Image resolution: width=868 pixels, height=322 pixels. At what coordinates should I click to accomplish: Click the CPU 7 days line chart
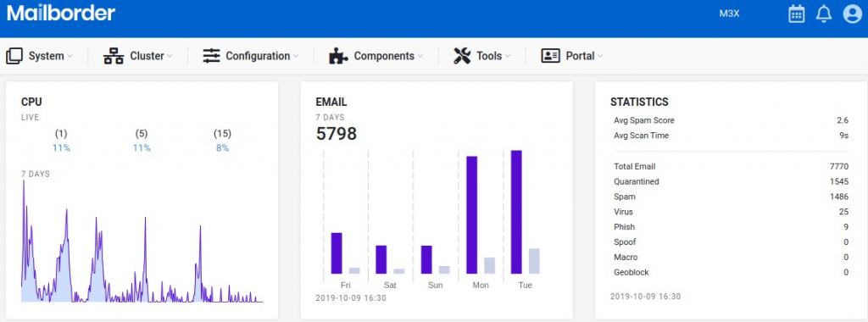[x=142, y=241]
